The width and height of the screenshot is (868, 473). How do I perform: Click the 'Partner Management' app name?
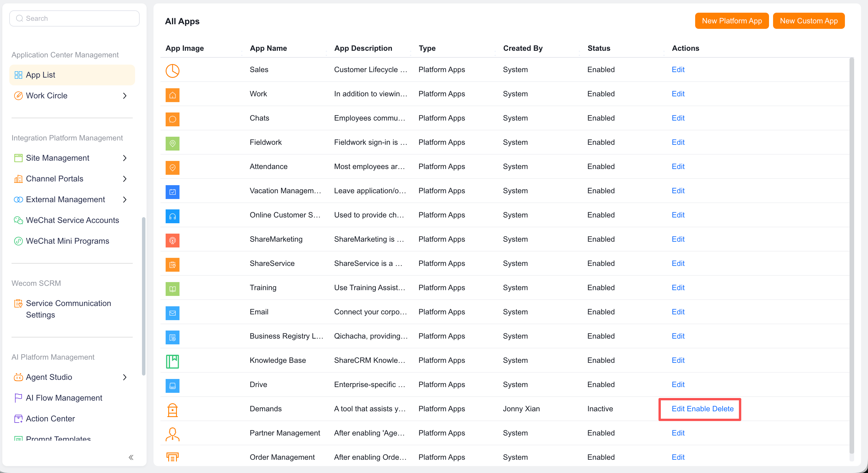click(285, 433)
